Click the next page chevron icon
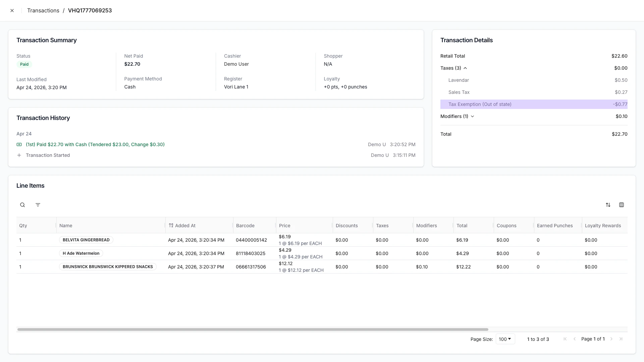 612,339
